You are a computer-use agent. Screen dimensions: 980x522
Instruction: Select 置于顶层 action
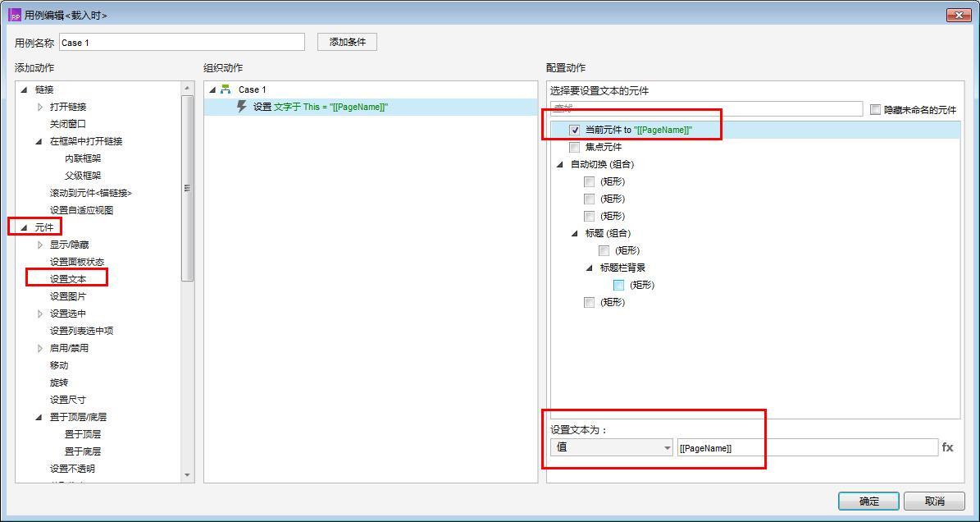click(83, 434)
